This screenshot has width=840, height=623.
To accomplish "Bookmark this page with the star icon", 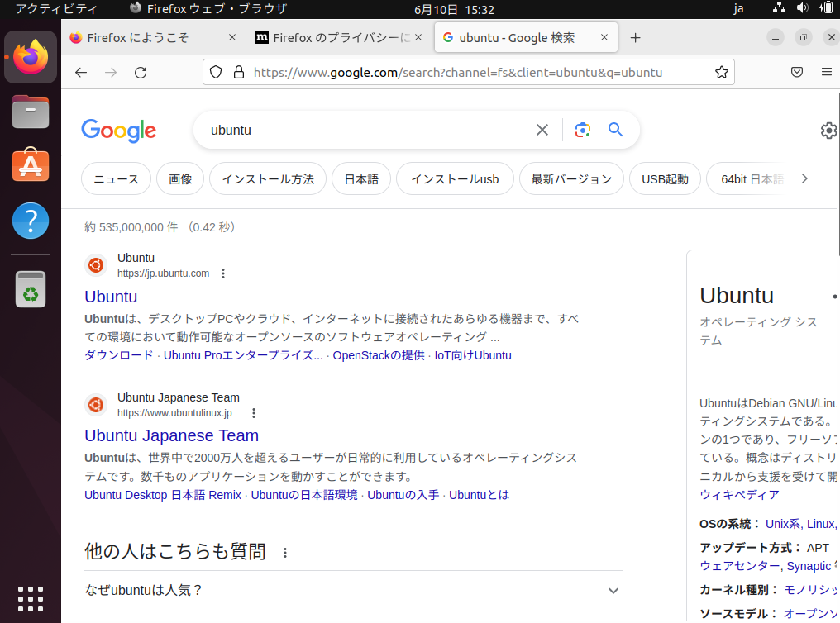I will [722, 72].
